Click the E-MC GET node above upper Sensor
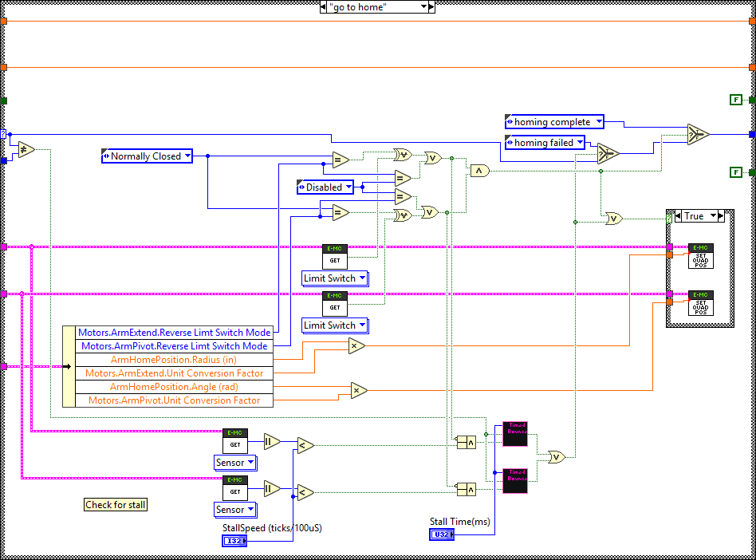 coord(234,440)
